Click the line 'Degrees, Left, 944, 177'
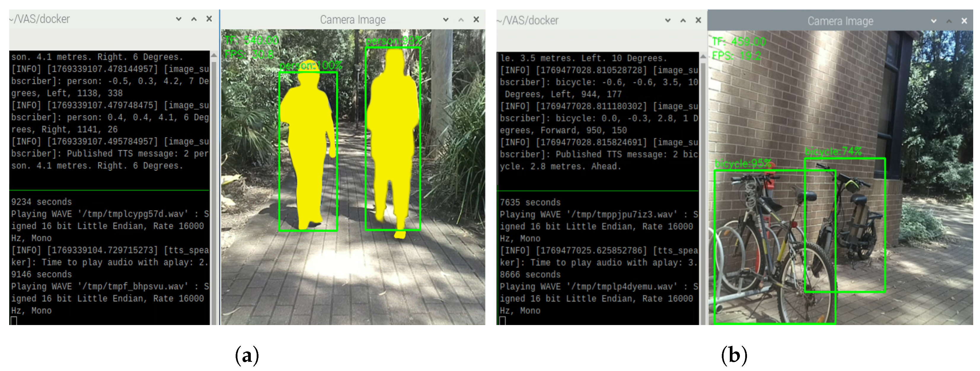 (563, 94)
